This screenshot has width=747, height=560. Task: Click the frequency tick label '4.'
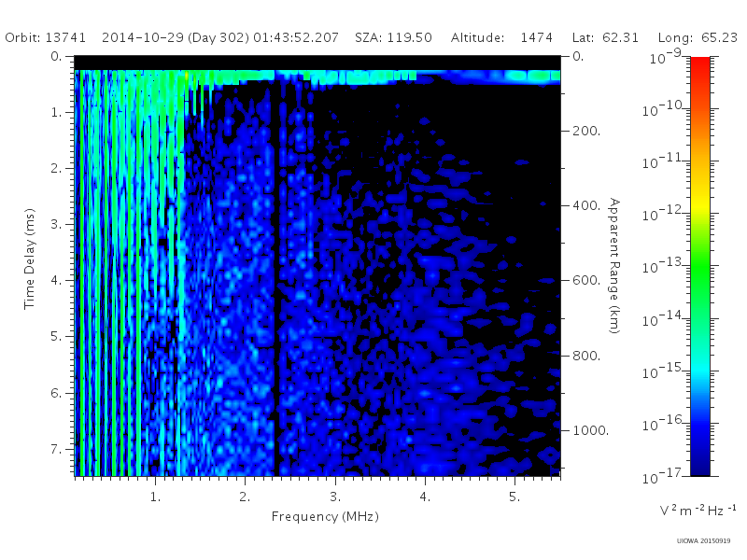pos(425,497)
